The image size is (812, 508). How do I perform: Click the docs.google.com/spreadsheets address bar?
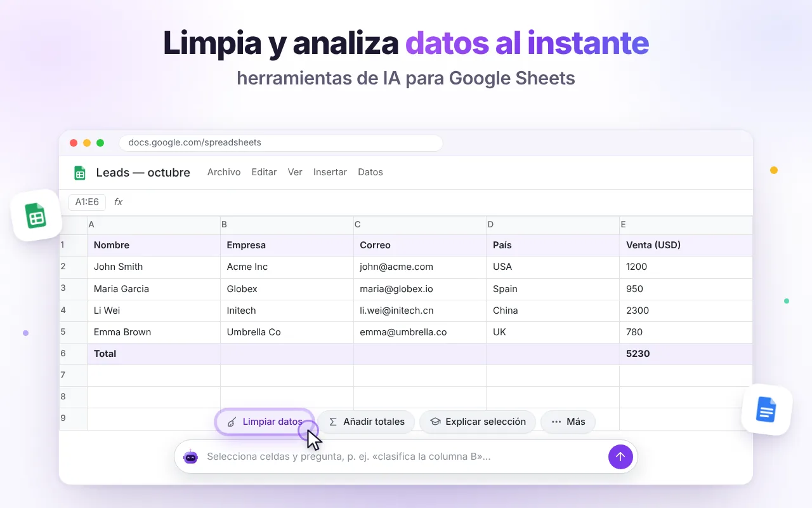pyautogui.click(x=281, y=143)
